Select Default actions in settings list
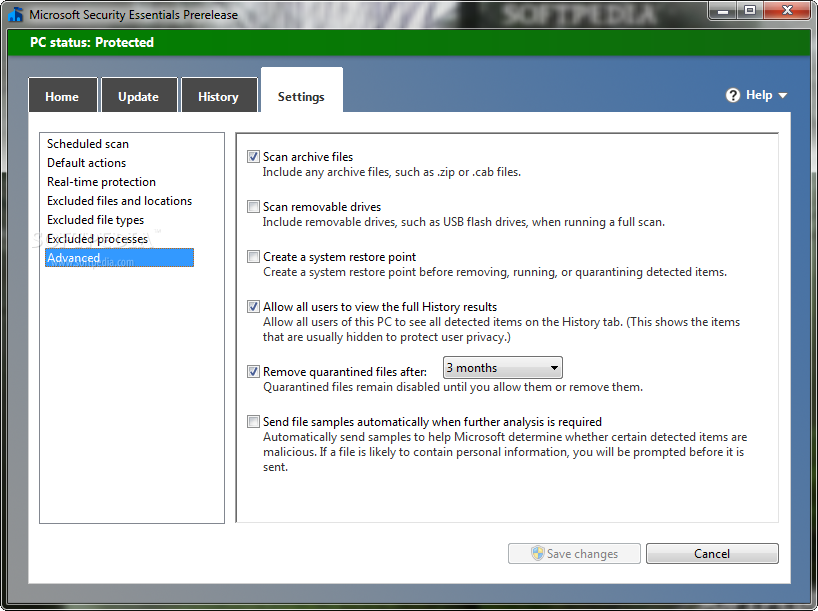 click(86, 163)
